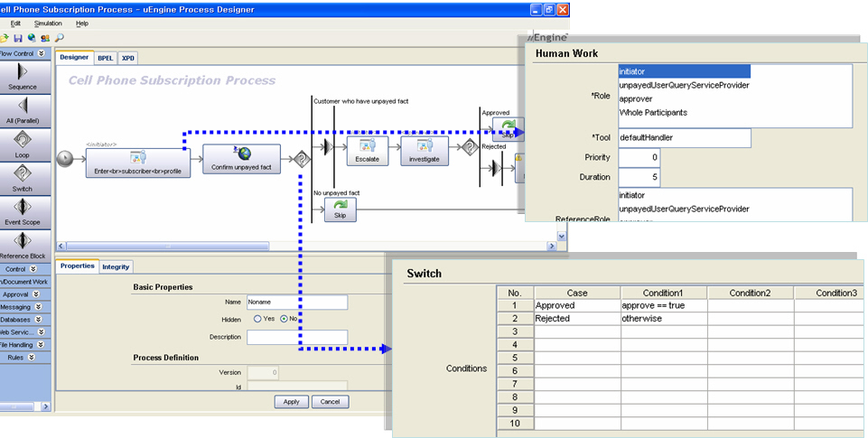Click the Approved case cell in Switch table
The height and width of the screenshot is (438, 868).
(x=577, y=305)
